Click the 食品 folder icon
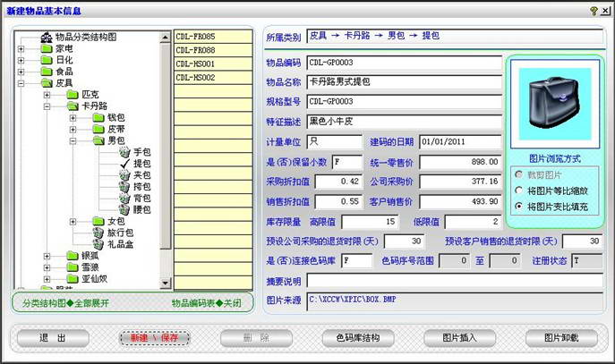Screen dimensions: 615x364 [x=47, y=72]
